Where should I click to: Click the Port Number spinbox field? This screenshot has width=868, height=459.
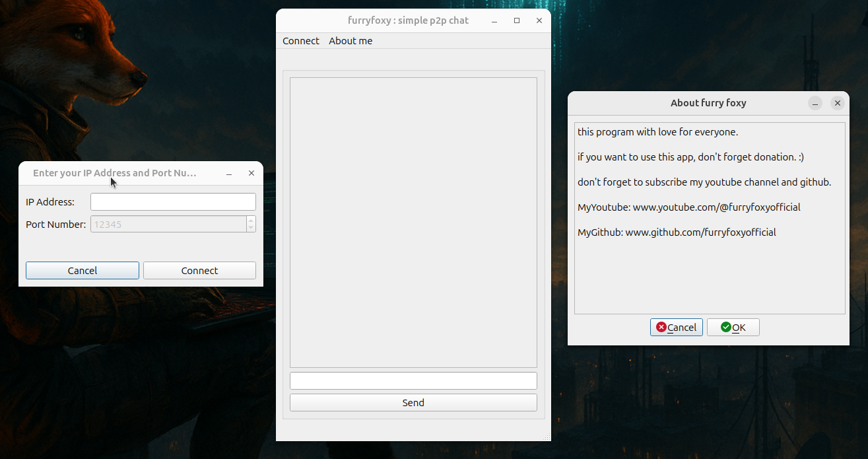pyautogui.click(x=168, y=225)
